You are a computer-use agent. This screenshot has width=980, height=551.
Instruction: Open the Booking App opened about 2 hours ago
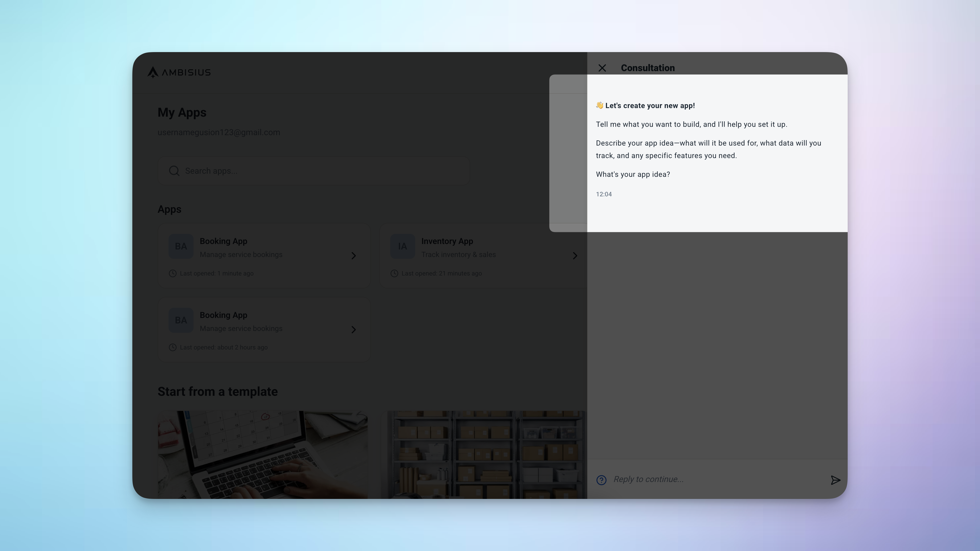click(x=264, y=329)
